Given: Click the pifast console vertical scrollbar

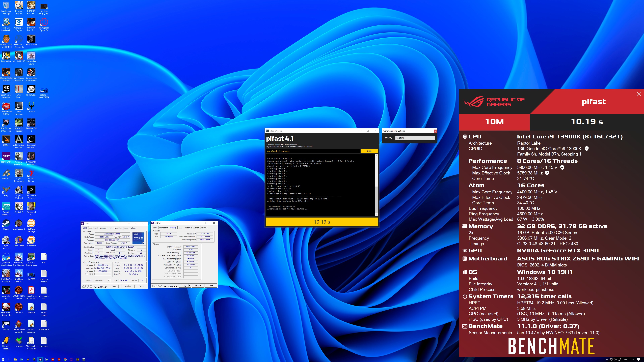Looking at the screenshot, I should [376, 185].
